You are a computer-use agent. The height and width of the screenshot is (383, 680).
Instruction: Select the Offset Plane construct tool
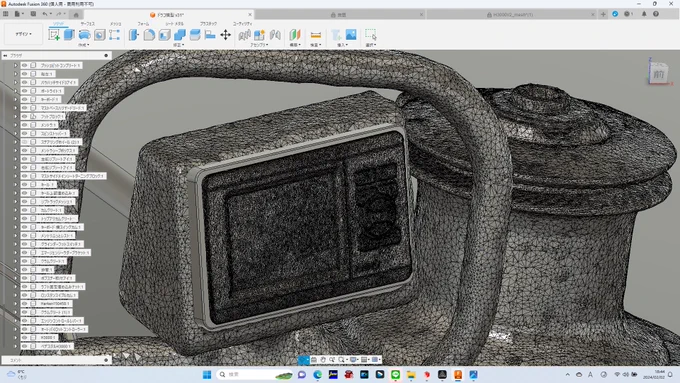pos(295,35)
